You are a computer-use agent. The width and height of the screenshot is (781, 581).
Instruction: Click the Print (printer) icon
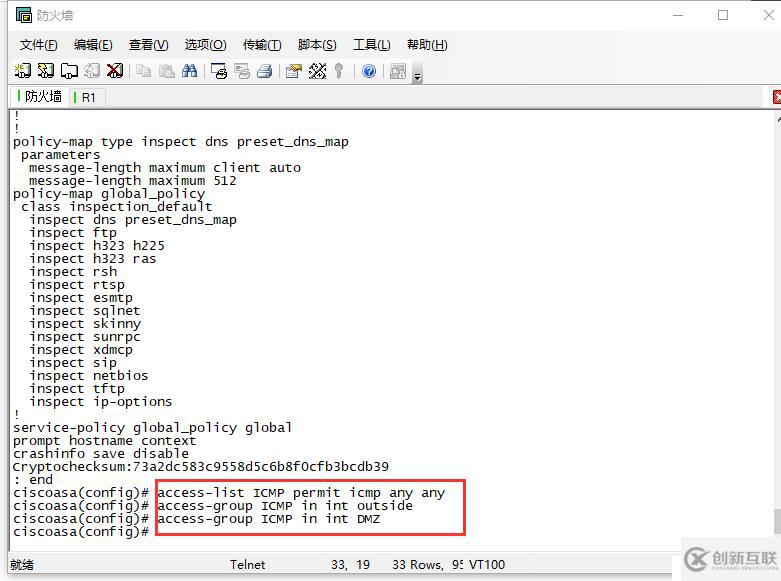[264, 71]
